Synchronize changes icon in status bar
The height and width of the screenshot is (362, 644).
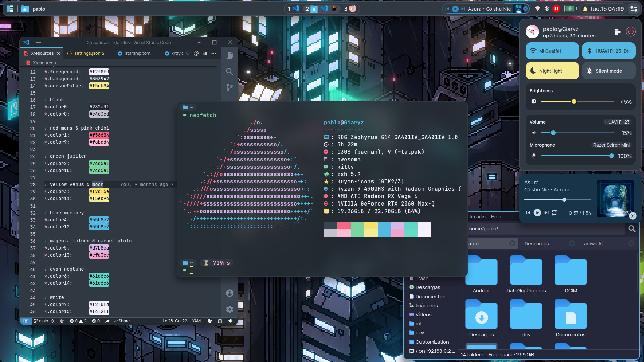click(x=53, y=321)
